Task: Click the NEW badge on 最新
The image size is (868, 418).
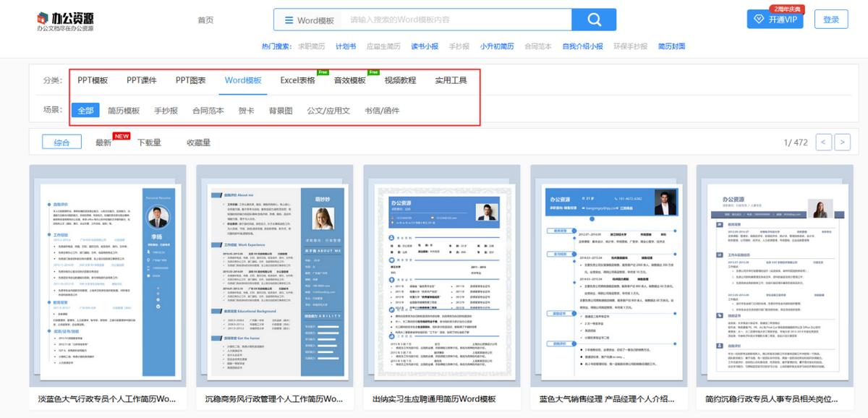Action: click(x=121, y=136)
